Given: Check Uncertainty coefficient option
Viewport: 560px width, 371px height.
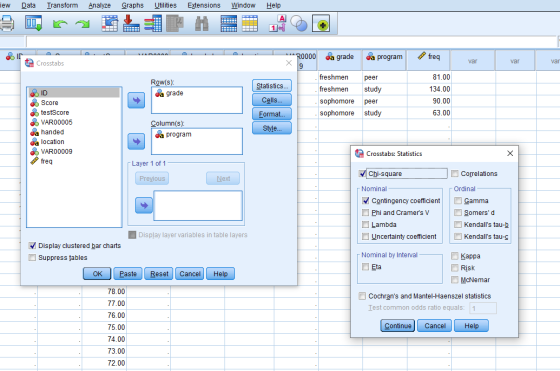Looking at the screenshot, I should tap(365, 236).
